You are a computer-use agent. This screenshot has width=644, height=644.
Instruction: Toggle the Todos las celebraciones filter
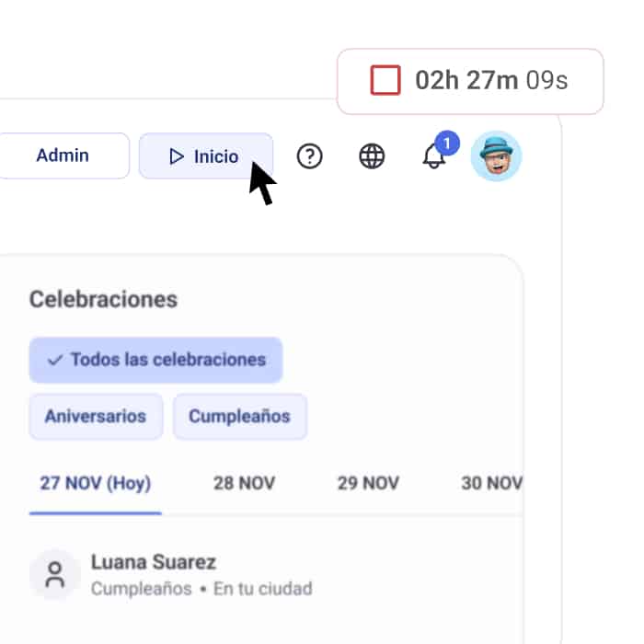(x=155, y=360)
